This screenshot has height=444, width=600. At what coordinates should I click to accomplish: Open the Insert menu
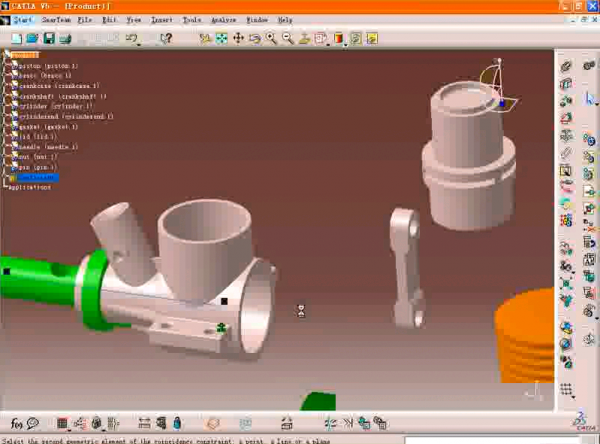coord(162,20)
